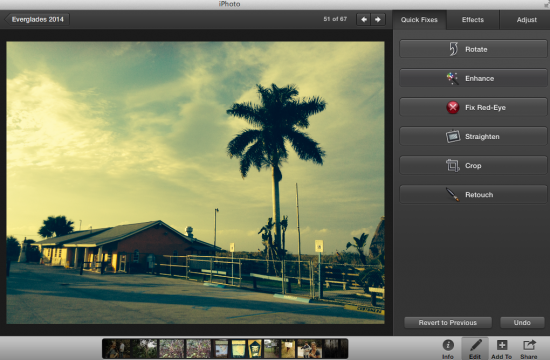Go back to Everglades 2014 event
The height and width of the screenshot is (360, 550).
coord(37,19)
